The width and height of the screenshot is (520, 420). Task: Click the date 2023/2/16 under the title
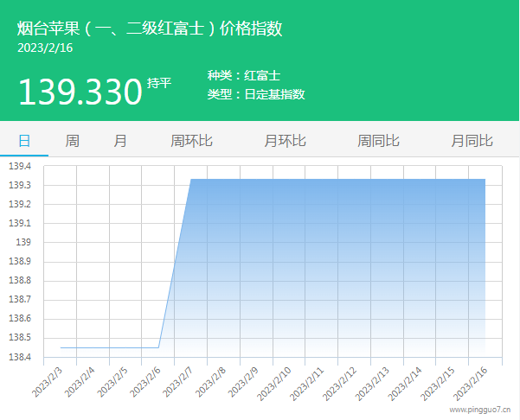(x=45, y=48)
